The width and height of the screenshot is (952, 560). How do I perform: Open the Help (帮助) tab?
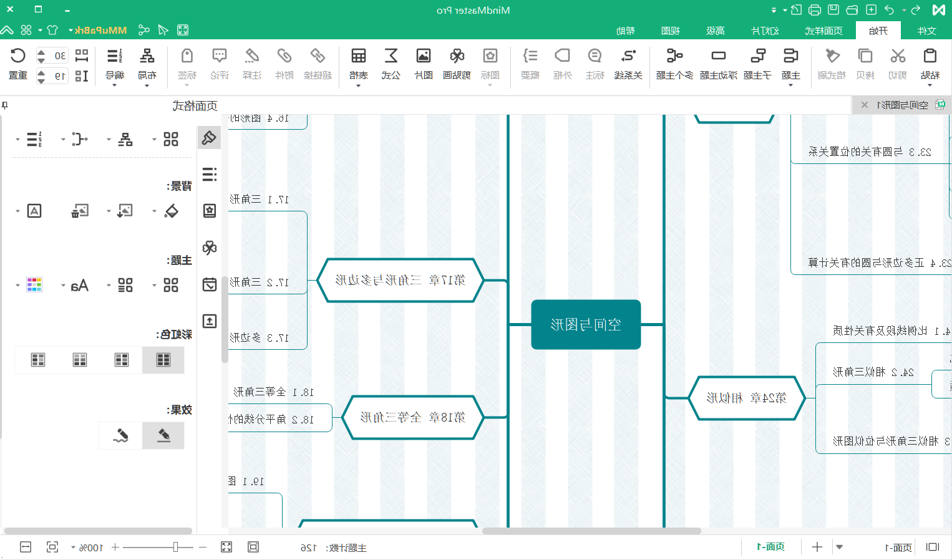click(626, 31)
